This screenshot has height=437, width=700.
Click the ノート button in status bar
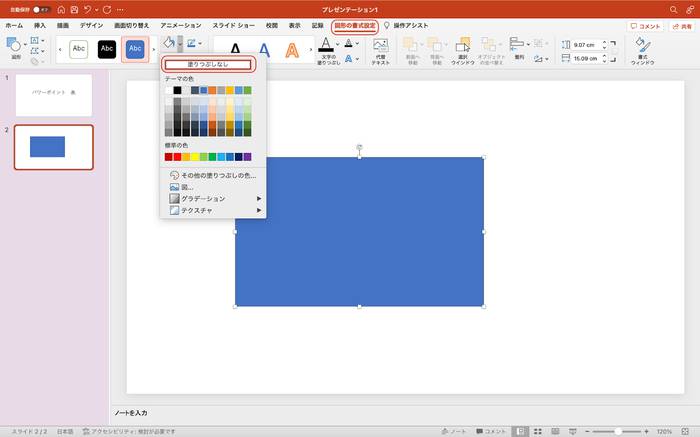point(454,432)
